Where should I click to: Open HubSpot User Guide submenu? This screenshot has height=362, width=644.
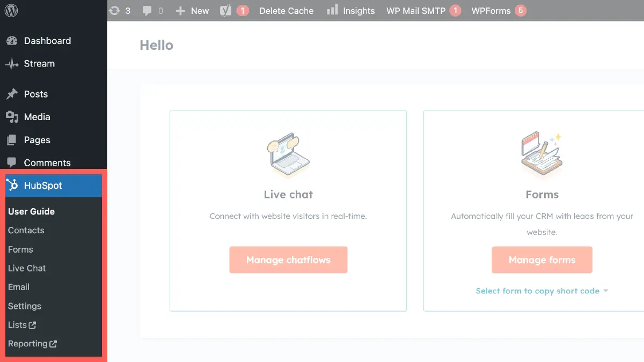coord(31,211)
